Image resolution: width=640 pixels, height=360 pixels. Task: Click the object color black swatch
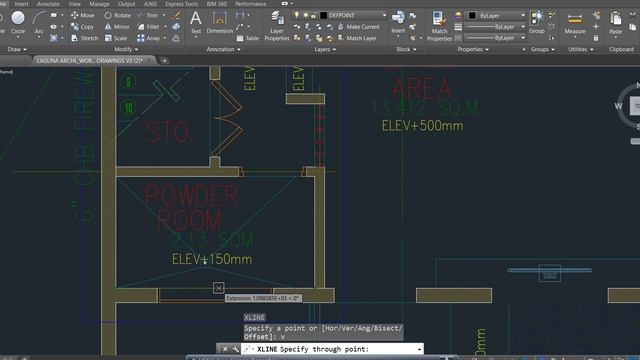(472, 16)
